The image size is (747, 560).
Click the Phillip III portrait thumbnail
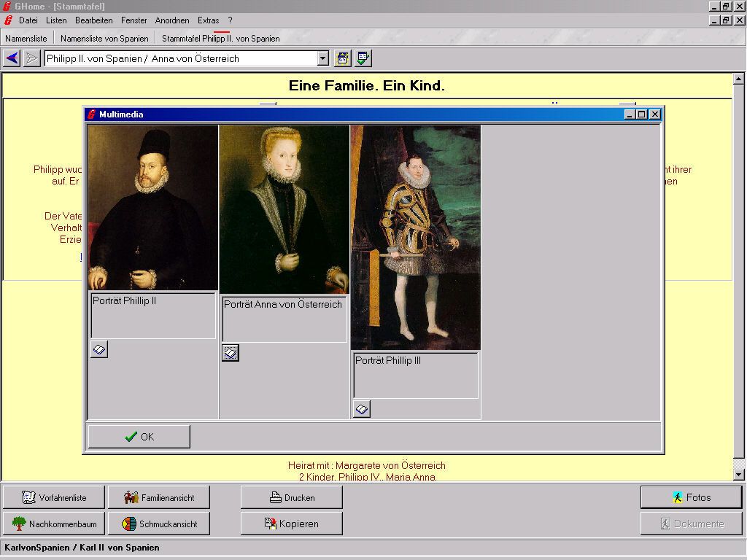click(x=415, y=237)
